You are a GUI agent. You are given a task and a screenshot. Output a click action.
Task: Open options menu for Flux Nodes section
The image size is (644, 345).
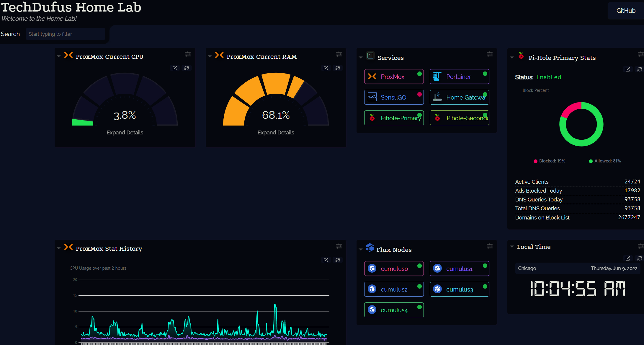click(489, 246)
